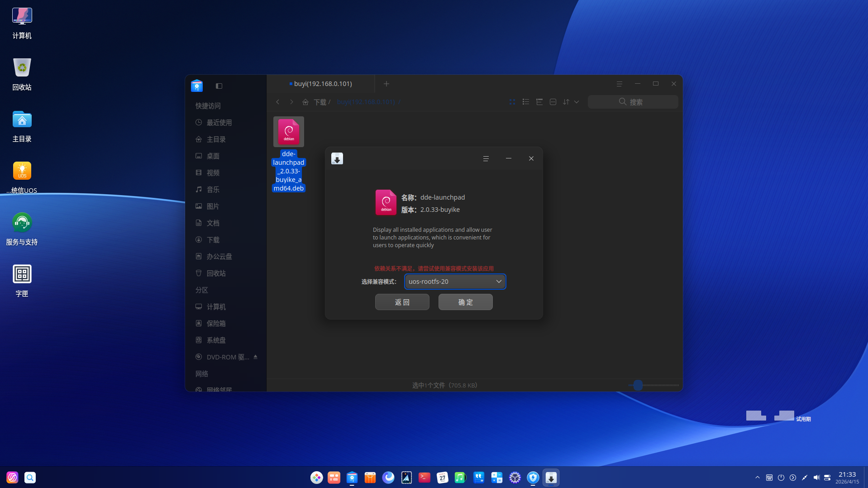Image resolution: width=868 pixels, height=488 pixels.
Task: Click the 返回 back button
Action: (402, 302)
